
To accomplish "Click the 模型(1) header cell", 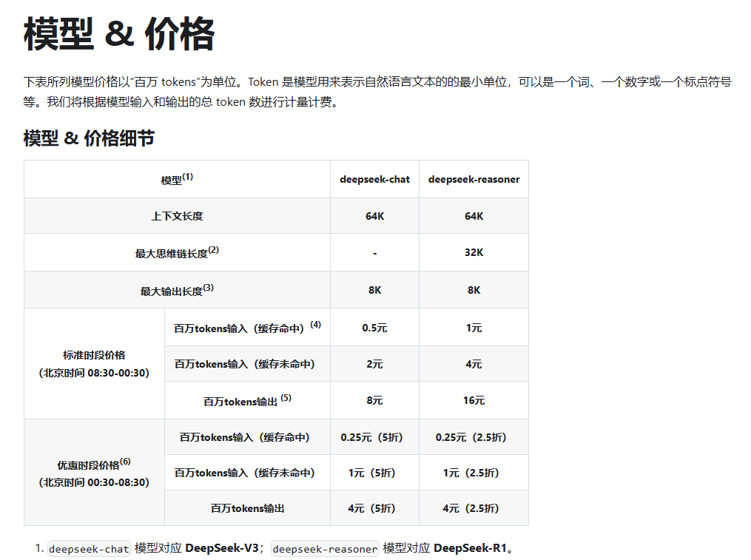I will click(177, 179).
